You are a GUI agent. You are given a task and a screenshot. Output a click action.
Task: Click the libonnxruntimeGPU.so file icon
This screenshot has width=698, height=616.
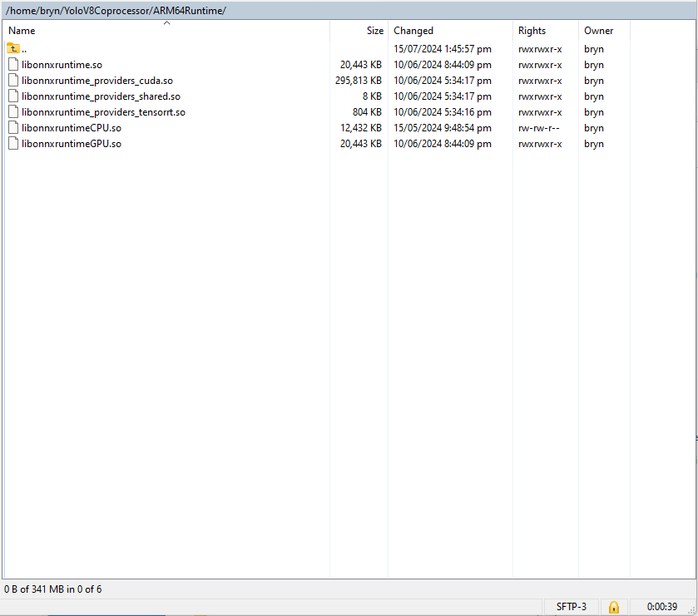click(x=13, y=143)
